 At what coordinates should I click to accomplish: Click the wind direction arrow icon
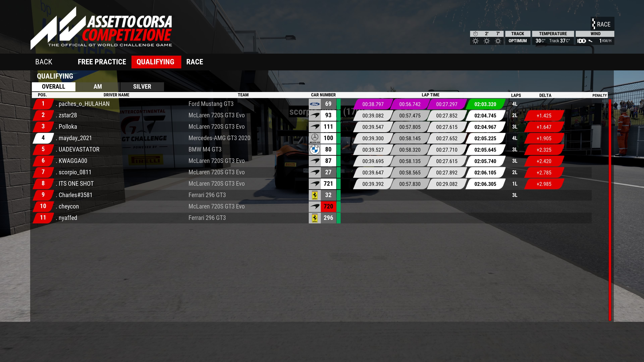point(590,41)
